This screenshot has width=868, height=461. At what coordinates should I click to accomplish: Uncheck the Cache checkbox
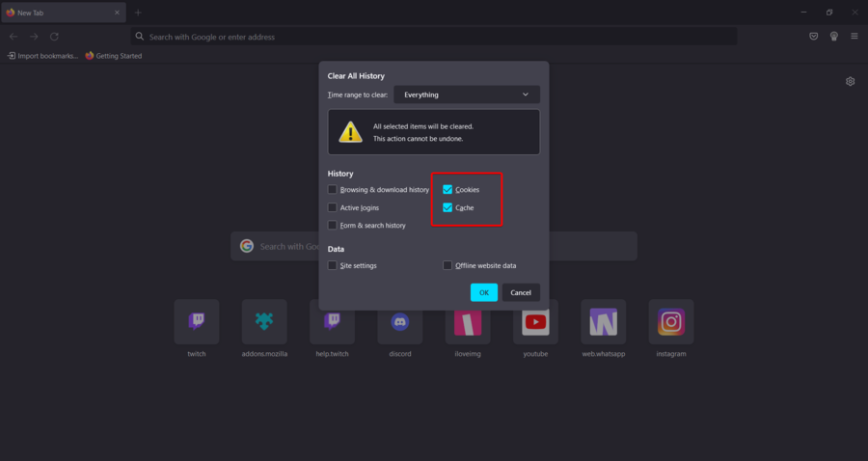(x=448, y=208)
